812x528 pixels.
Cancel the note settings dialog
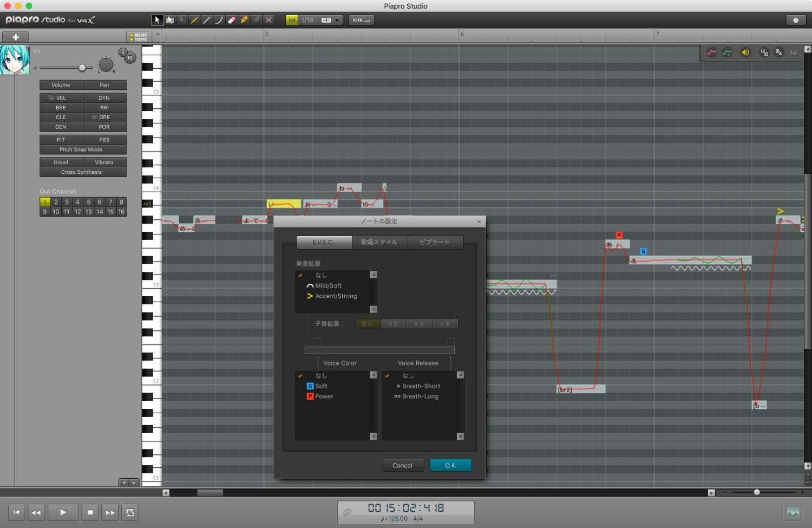[x=402, y=465]
